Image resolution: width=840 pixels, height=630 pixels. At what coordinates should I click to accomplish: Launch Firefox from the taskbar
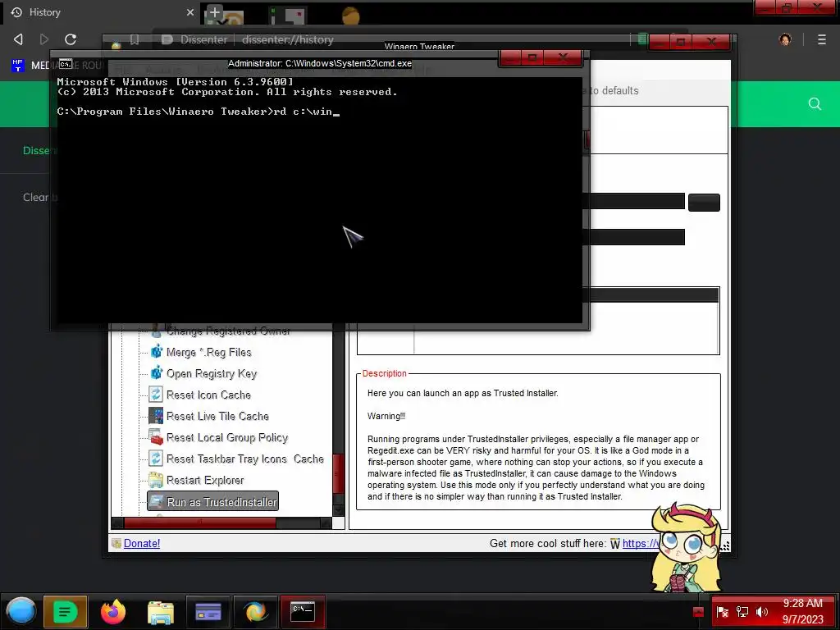click(113, 611)
